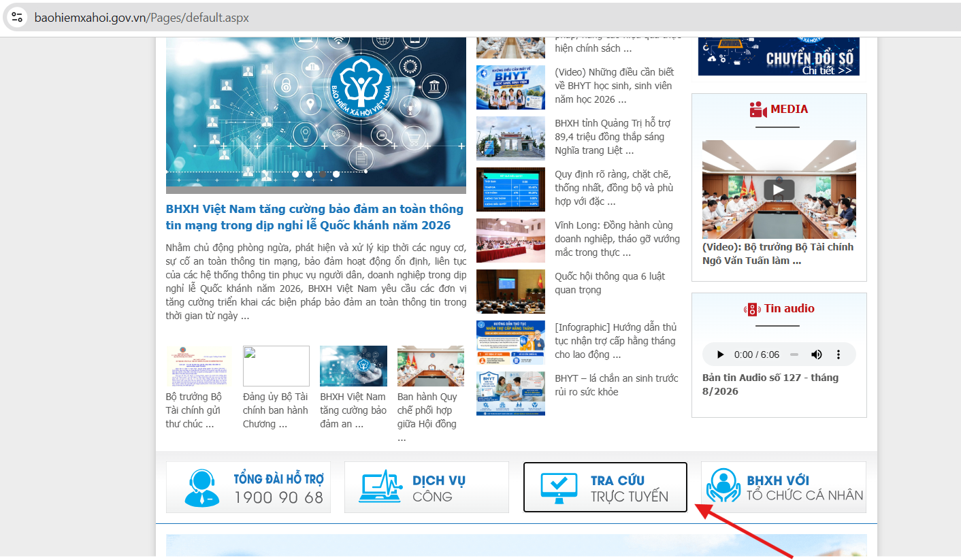Seek on the audio player progress bar
961x560 pixels.
794,355
